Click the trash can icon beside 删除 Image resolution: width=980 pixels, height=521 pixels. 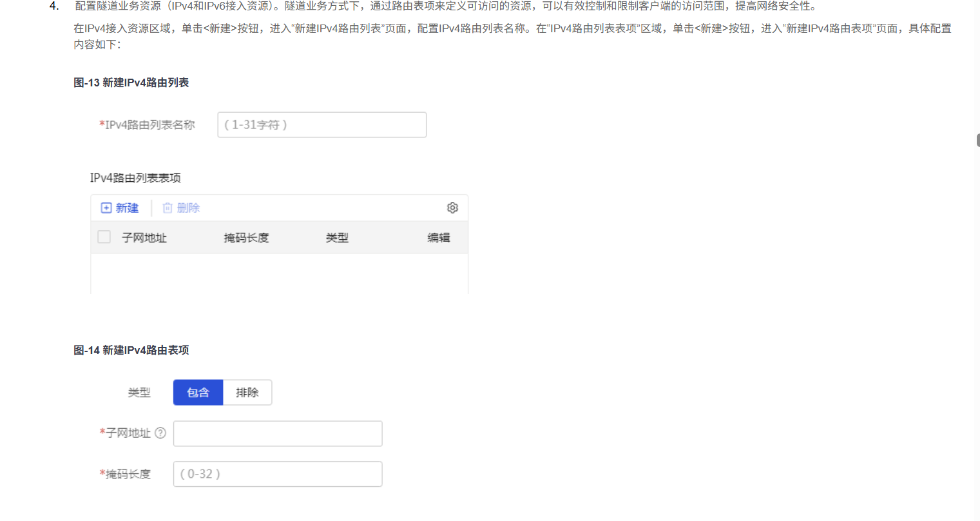coord(168,208)
